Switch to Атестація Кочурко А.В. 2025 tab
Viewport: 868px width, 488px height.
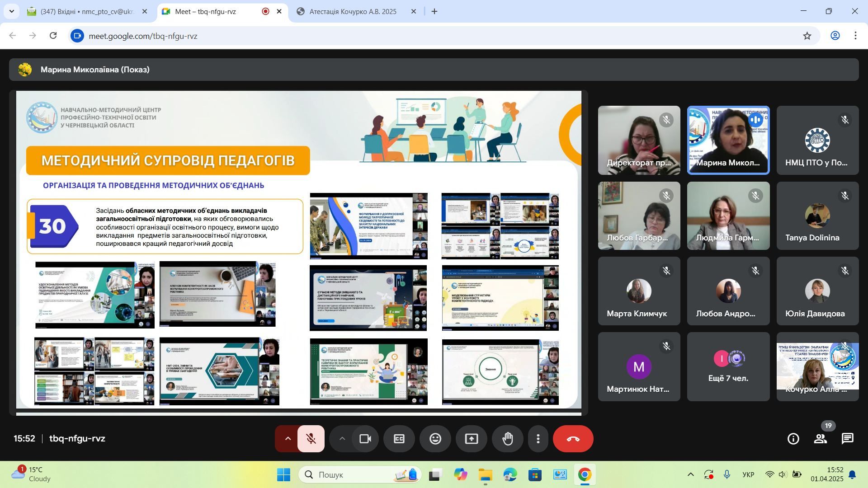click(353, 12)
